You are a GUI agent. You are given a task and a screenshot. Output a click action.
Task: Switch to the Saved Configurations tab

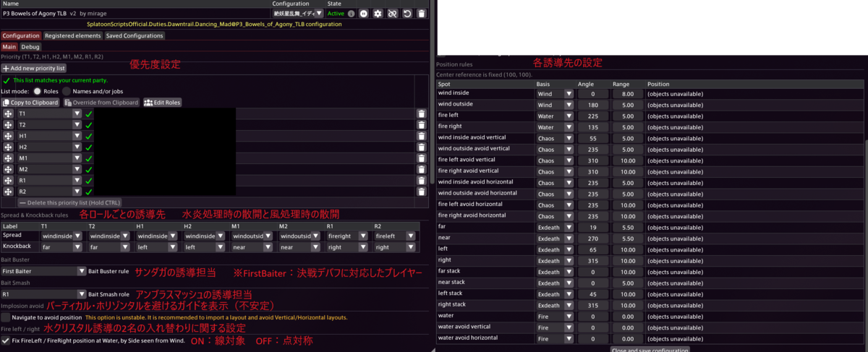tap(135, 35)
